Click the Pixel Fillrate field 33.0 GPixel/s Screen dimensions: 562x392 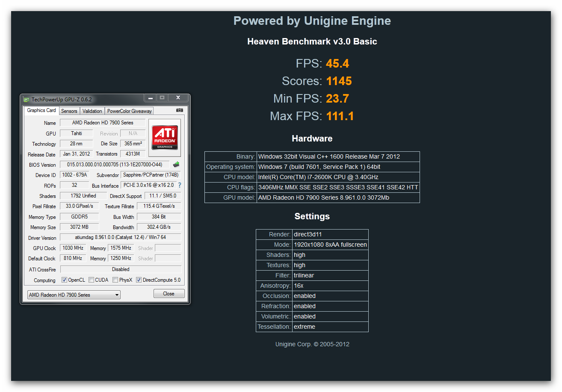point(80,206)
